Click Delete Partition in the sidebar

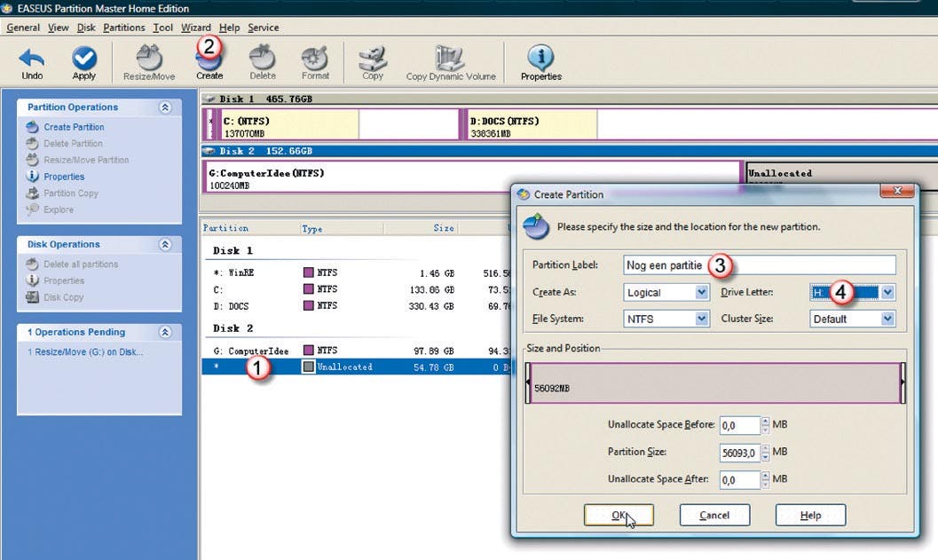coord(73,144)
